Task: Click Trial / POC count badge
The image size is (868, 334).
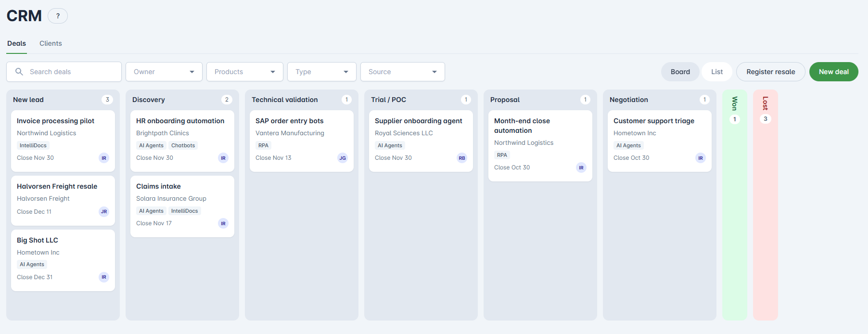Action: (x=466, y=100)
